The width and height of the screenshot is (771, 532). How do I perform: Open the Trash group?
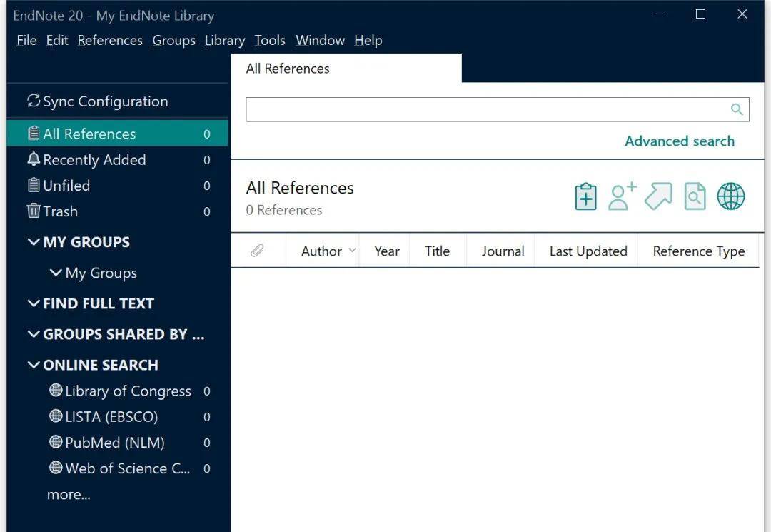click(60, 211)
